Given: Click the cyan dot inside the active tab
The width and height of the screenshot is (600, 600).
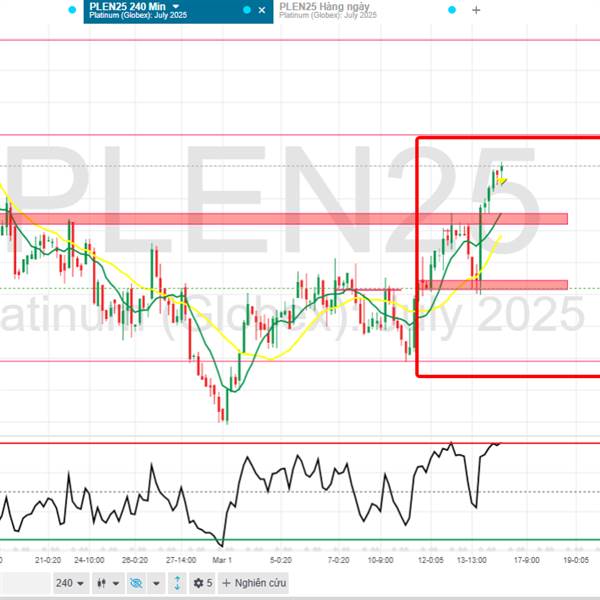Looking at the screenshot, I should coord(247,10).
